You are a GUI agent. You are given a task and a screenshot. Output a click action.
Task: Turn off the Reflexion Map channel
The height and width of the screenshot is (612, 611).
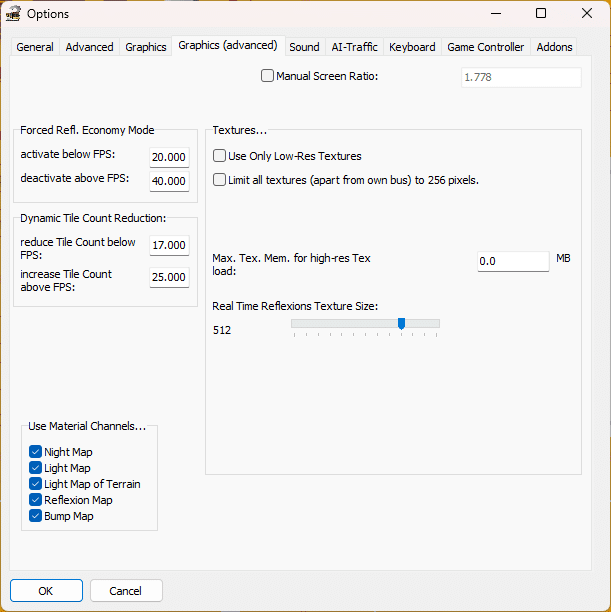[36, 500]
